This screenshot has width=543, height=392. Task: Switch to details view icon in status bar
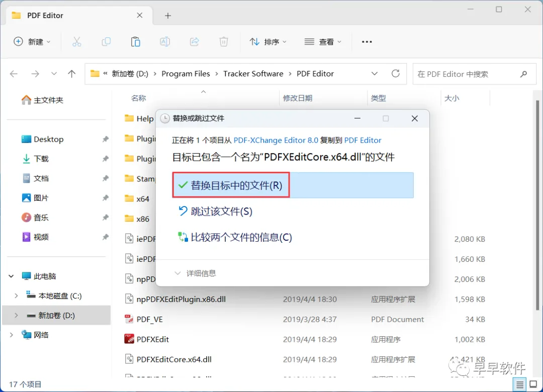point(520,384)
